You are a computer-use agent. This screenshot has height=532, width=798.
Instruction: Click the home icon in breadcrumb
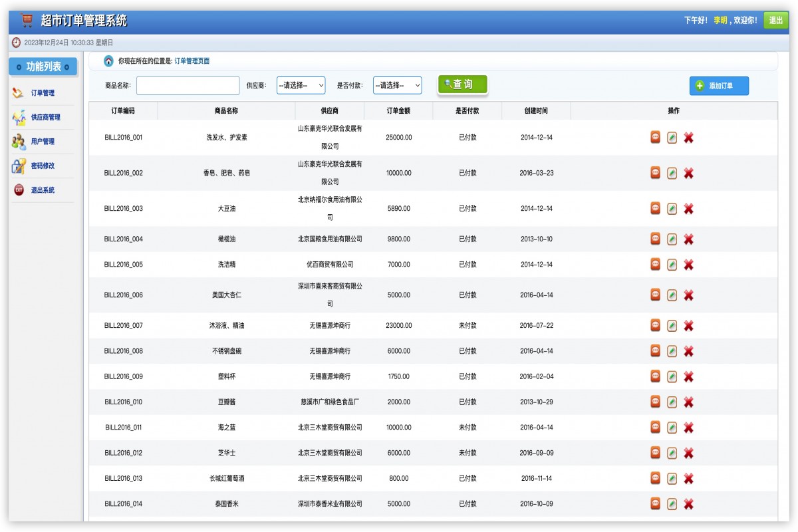[108, 61]
